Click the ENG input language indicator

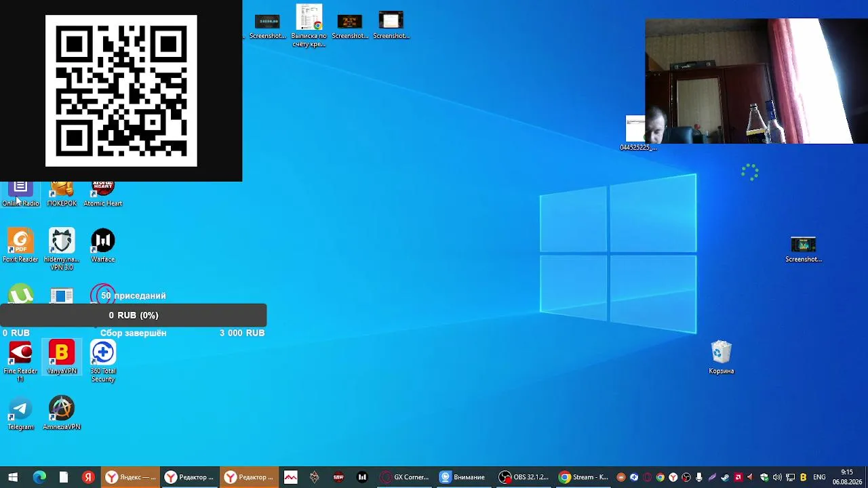click(x=819, y=477)
